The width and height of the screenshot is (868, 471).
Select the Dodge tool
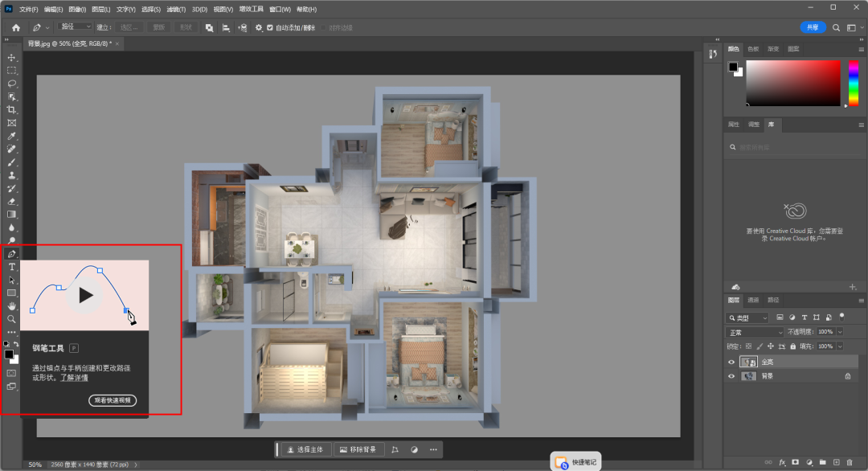click(11, 241)
